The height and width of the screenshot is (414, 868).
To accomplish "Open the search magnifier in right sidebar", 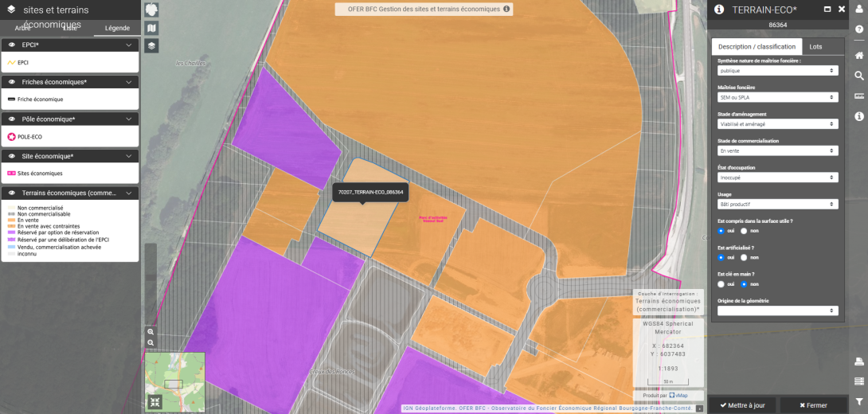I will pos(859,76).
